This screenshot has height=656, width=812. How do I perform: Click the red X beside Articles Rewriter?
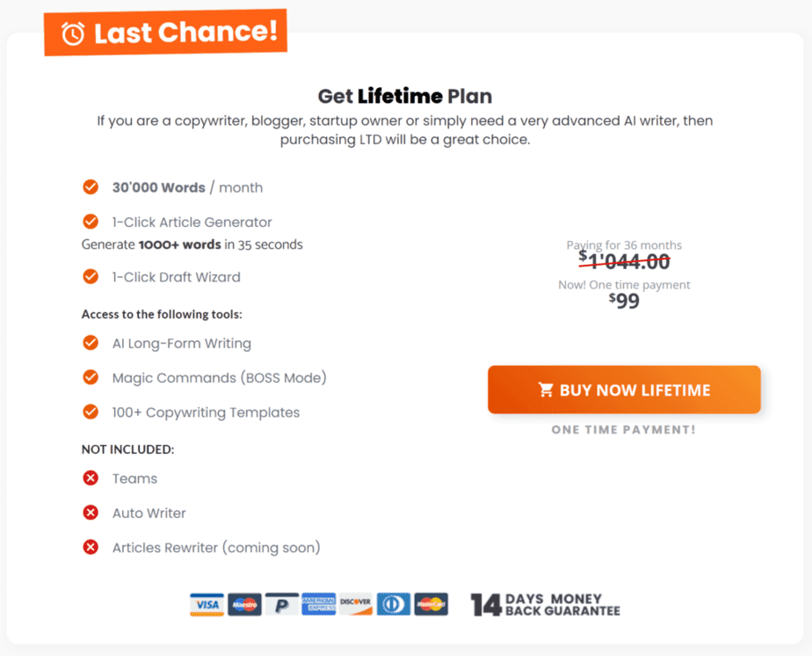(91, 547)
